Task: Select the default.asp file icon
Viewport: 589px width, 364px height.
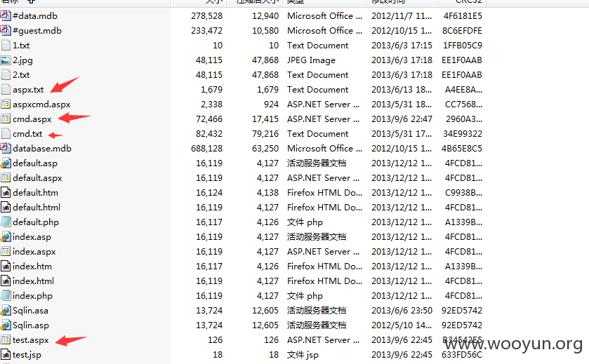Action: [6, 163]
